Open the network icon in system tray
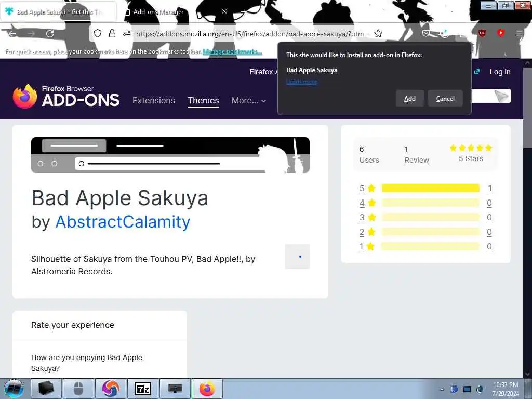 pos(467,389)
